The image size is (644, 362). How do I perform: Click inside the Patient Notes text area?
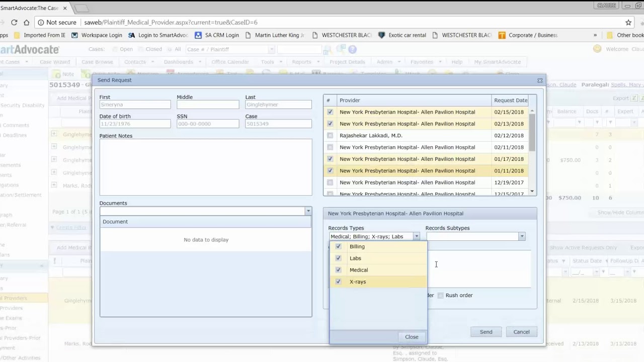tap(206, 167)
